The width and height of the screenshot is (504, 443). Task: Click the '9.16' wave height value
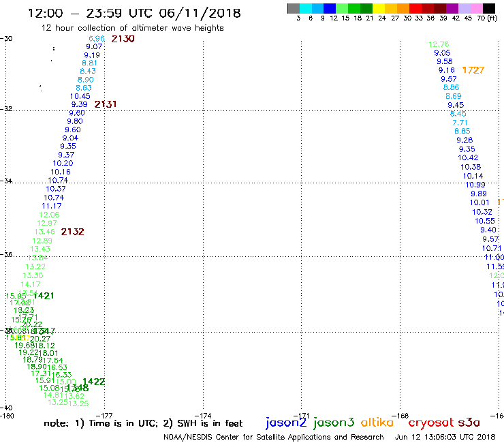click(447, 70)
